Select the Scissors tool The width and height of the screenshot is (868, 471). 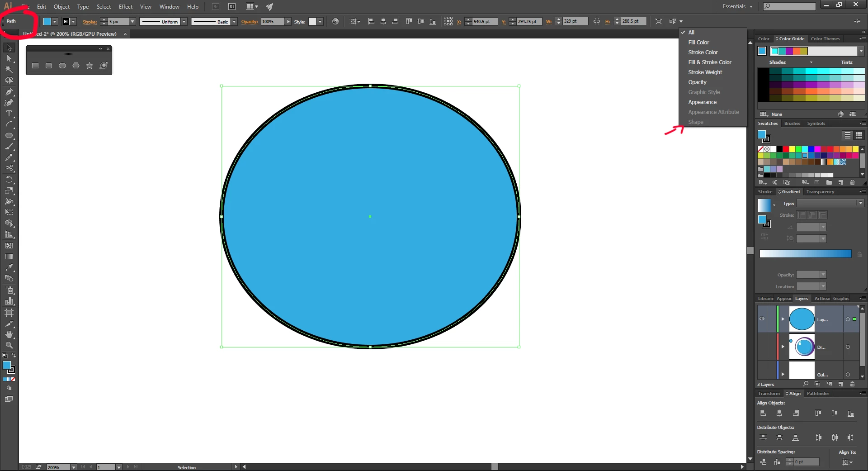tap(9, 168)
